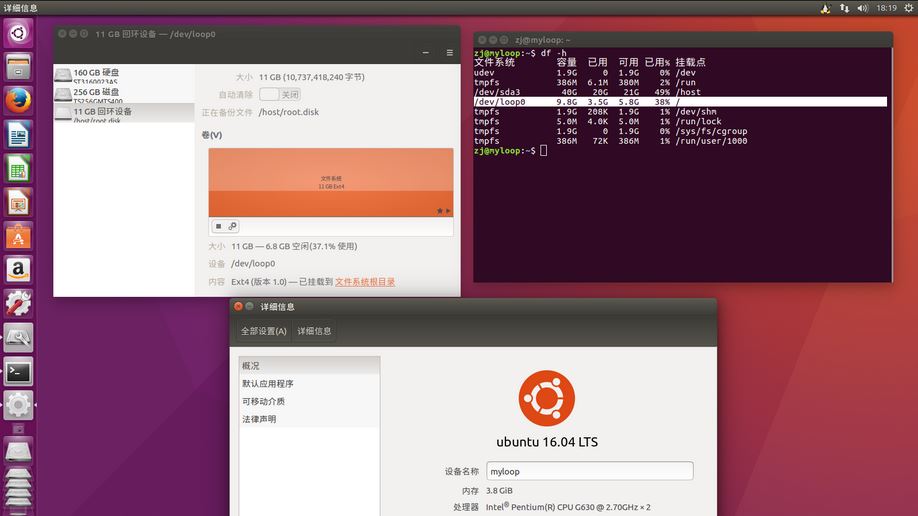Open the stacked drives icon at the dock bottom
Image resolution: width=918 pixels, height=516 pixels.
(x=18, y=489)
